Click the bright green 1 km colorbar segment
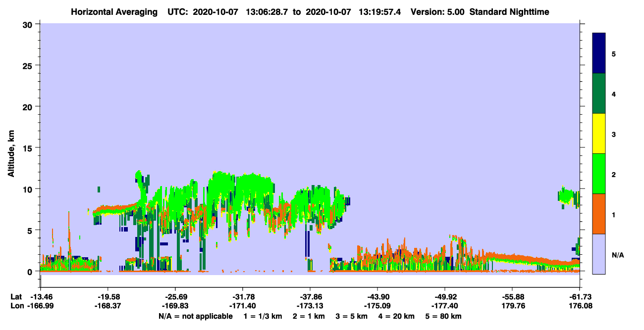The height and width of the screenshot is (330, 644). 599,174
